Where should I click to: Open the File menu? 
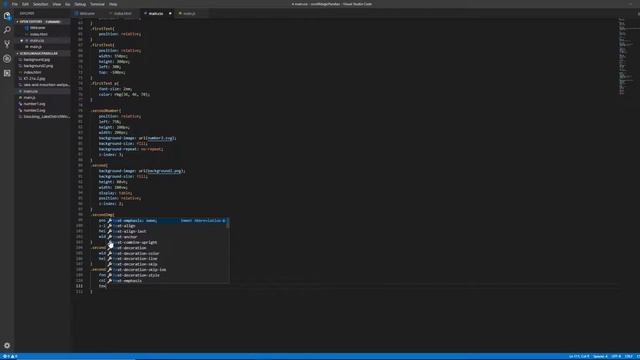coord(15,4)
